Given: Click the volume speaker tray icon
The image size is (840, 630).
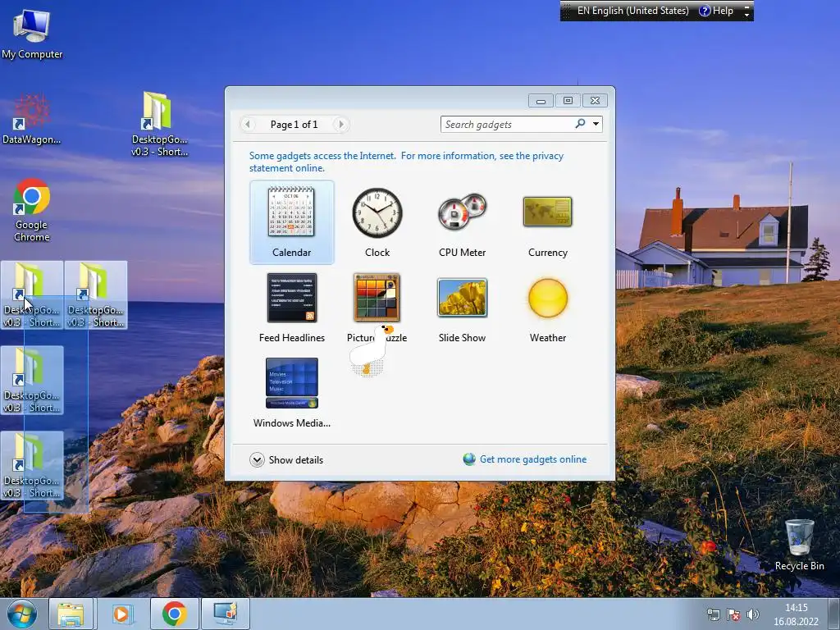Looking at the screenshot, I should coord(753,614).
